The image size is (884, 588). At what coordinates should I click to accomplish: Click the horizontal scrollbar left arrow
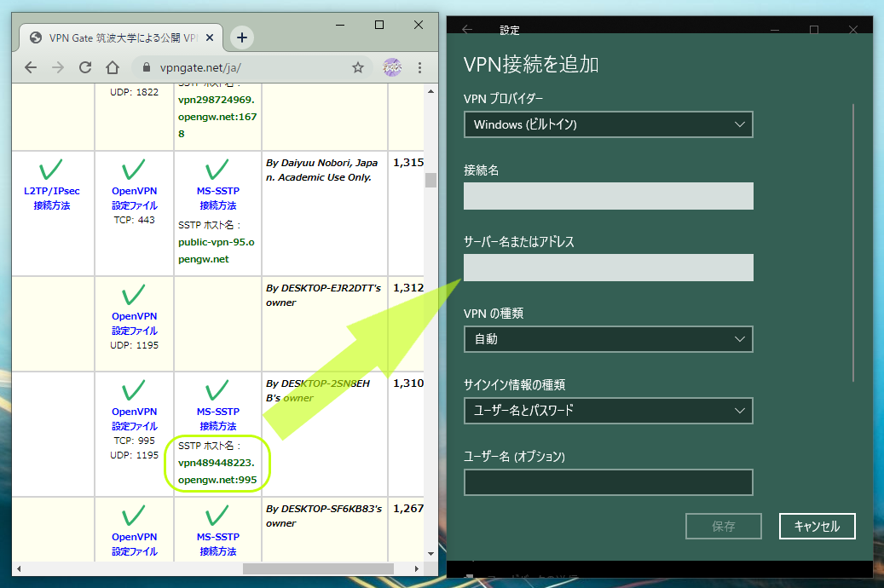pos(19,569)
